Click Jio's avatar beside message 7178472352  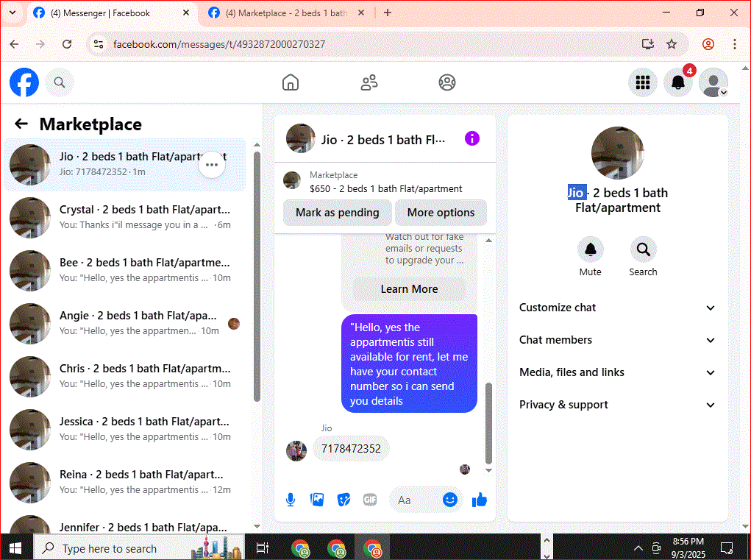tap(296, 451)
